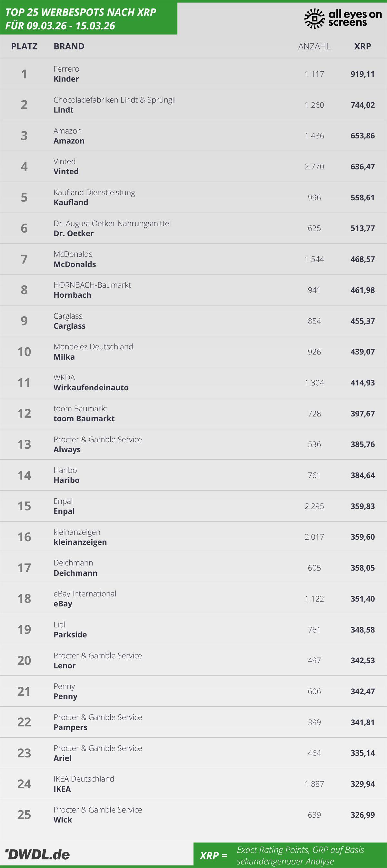Select the Hornbach brand name
Viewport: 387px width, 868px height.
point(73,295)
